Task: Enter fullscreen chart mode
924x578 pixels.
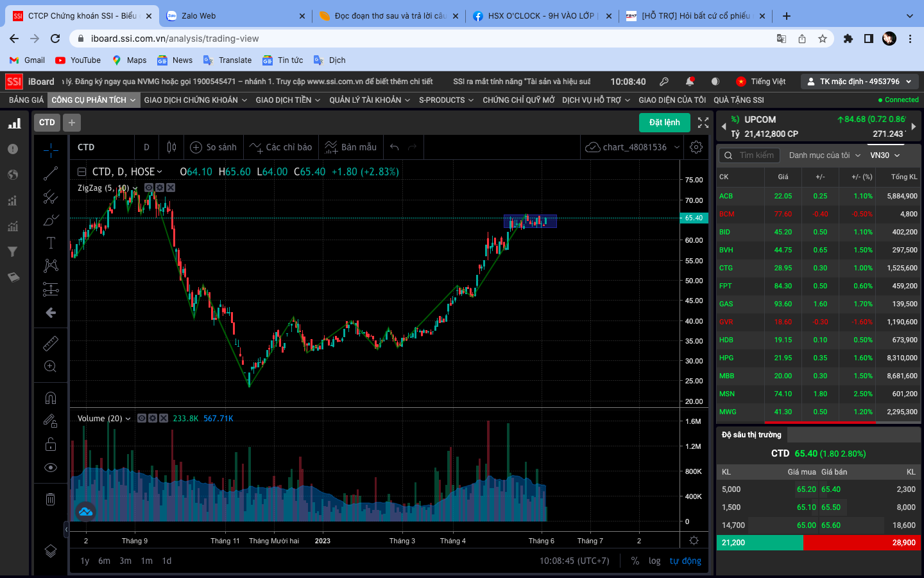Action: point(703,123)
